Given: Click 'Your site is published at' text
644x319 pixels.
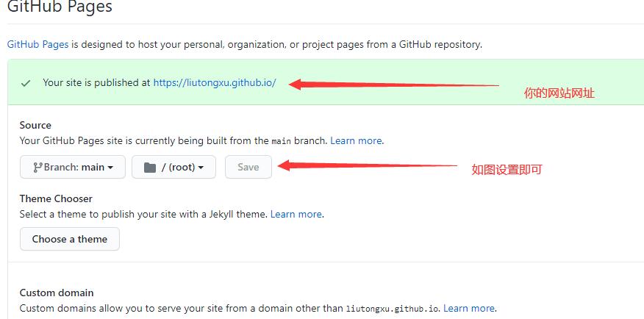Looking at the screenshot, I should 96,82.
